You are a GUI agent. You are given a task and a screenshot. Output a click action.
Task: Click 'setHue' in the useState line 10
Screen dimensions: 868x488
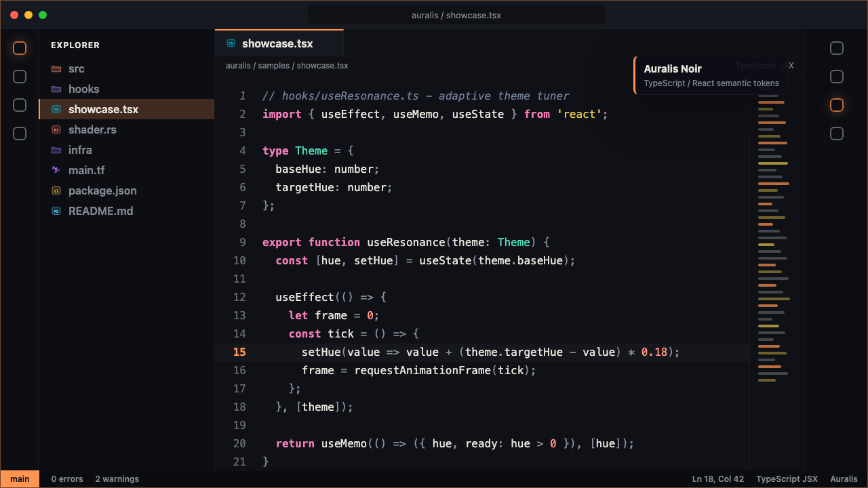tap(374, 260)
